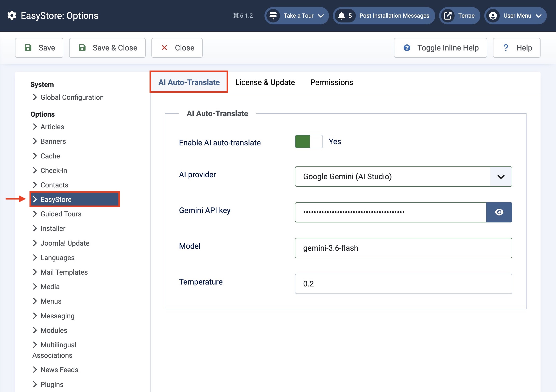Click the floppy disk icon on Save
The image size is (556, 392).
[28, 48]
